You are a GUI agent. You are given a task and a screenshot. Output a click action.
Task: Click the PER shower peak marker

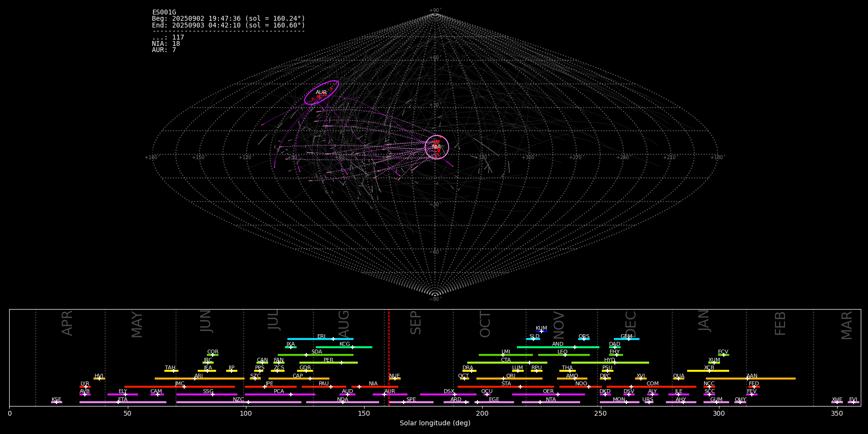341,363
